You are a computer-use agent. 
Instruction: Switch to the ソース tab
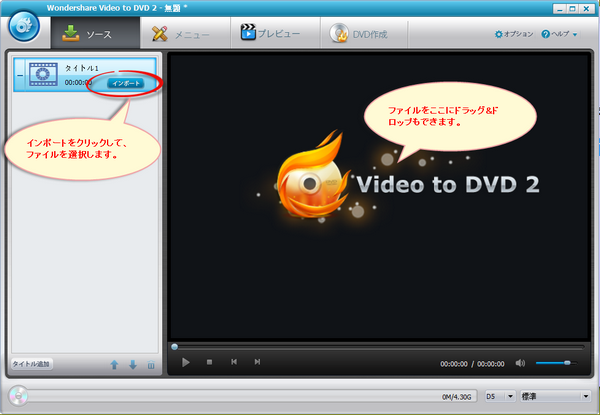(95, 34)
